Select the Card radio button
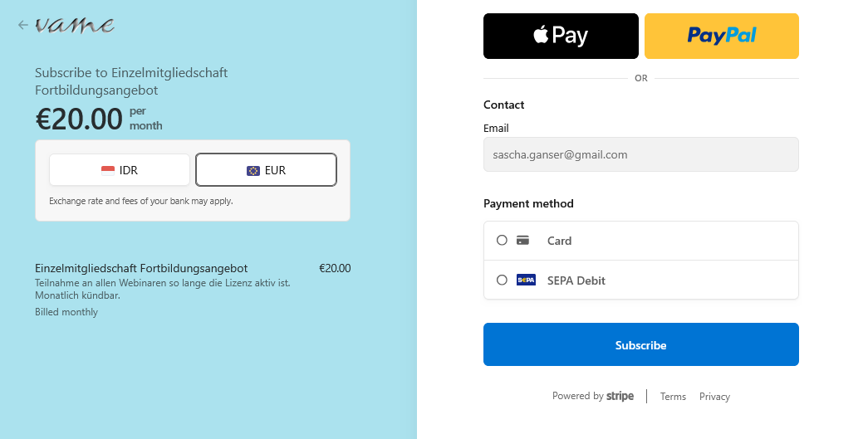 (x=502, y=240)
